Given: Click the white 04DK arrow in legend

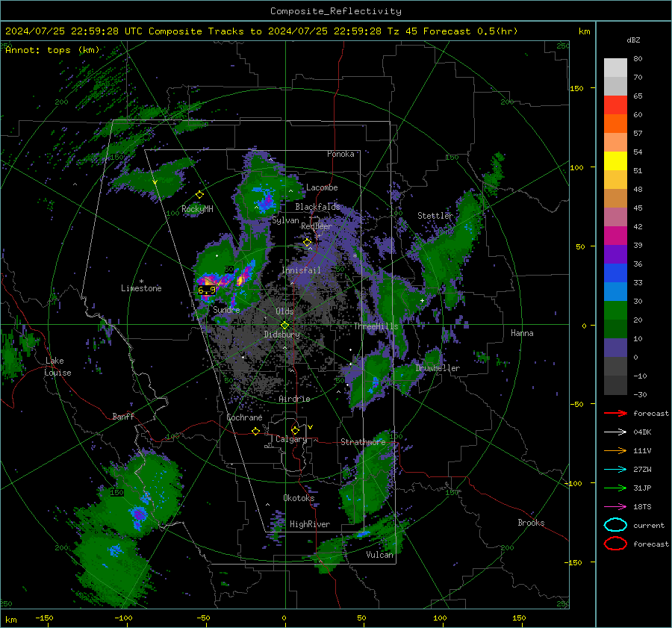Looking at the screenshot, I should (615, 432).
